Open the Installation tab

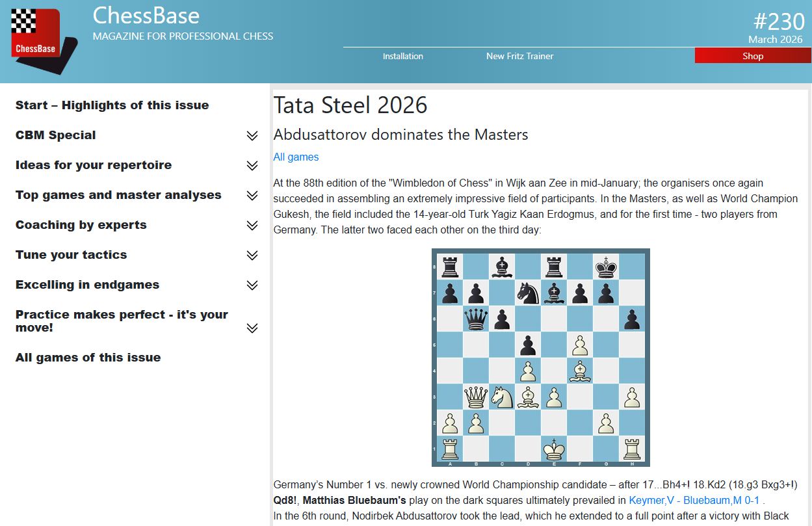[402, 56]
